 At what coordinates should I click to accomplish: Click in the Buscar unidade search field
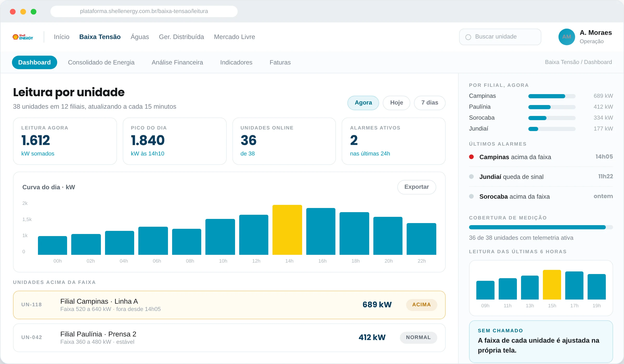pyautogui.click(x=500, y=37)
